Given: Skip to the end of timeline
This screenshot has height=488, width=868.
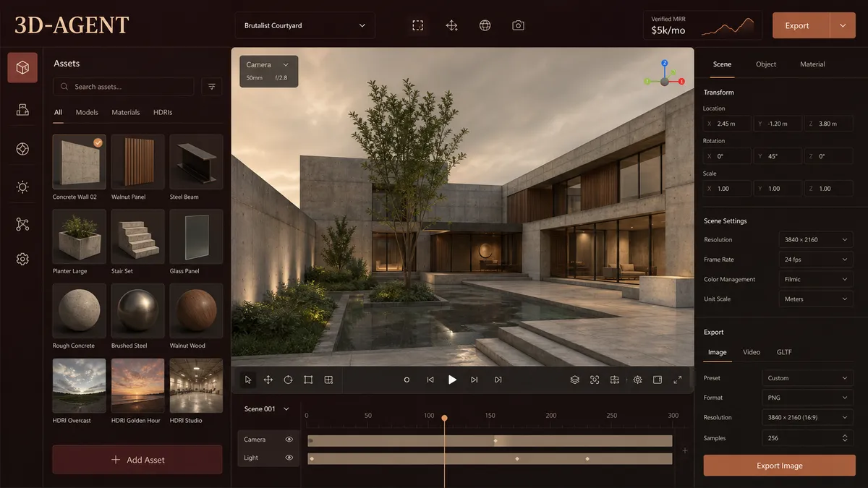Looking at the screenshot, I should click(x=498, y=380).
